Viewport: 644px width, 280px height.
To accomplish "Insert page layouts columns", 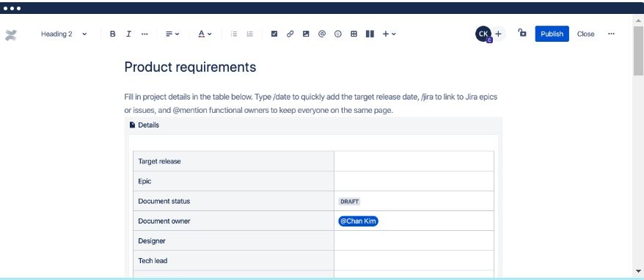I will pos(370,34).
